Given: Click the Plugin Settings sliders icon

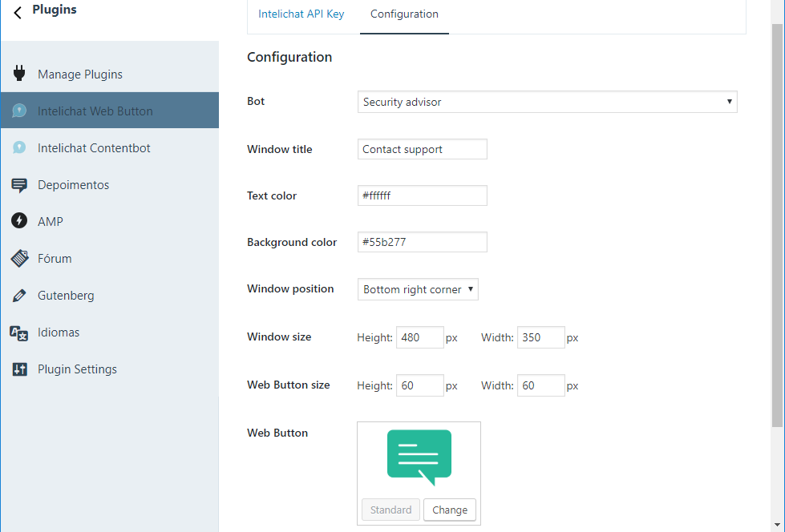Looking at the screenshot, I should tap(20, 369).
